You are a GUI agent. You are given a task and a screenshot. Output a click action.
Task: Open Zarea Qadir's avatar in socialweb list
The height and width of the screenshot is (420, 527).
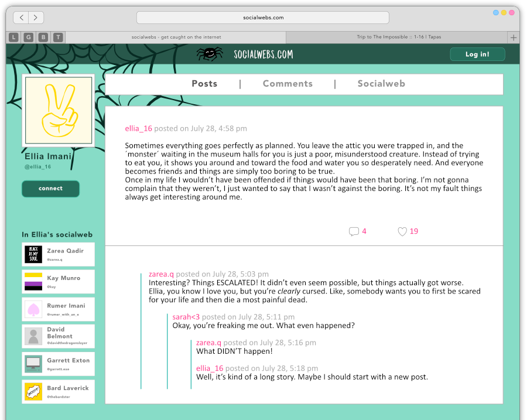tap(34, 254)
